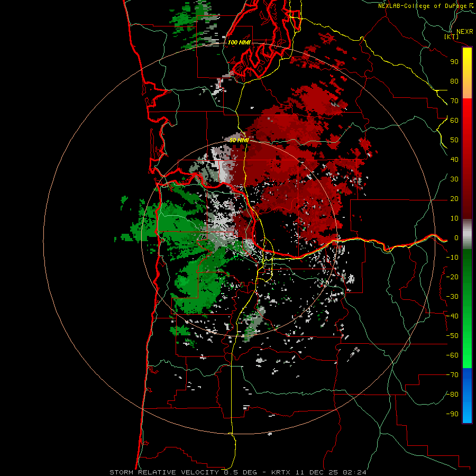This screenshot has width=476, height=476.
Task: Click the "-10" value on velocity scale
Action: (x=452, y=258)
